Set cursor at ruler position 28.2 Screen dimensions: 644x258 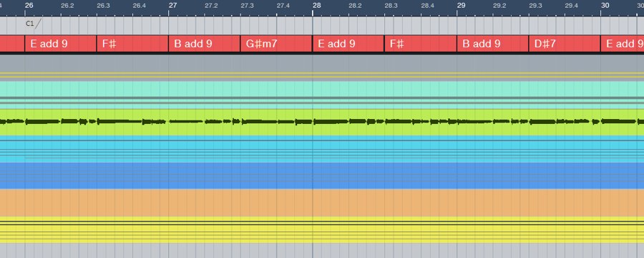click(355, 5)
